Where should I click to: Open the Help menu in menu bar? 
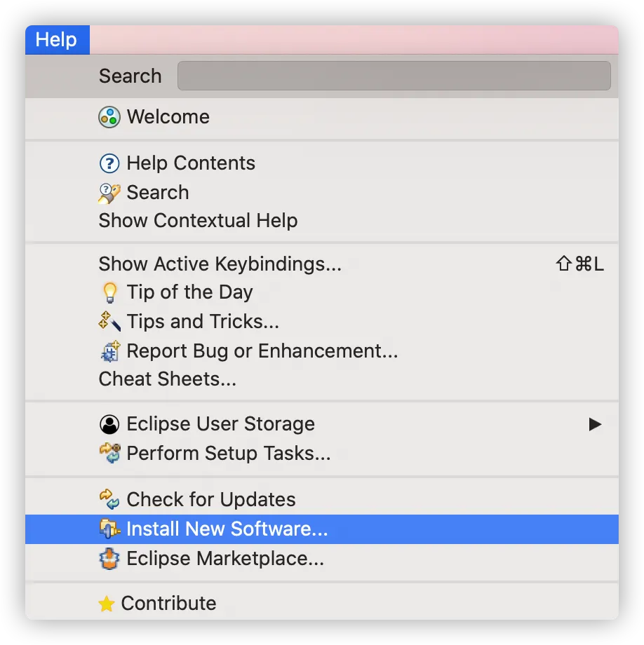coord(56,40)
